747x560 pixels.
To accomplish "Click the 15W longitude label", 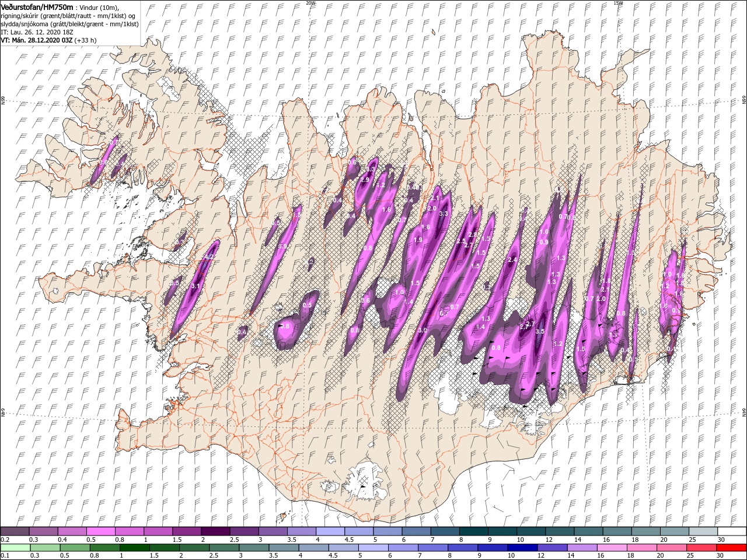I will pos(618,3).
